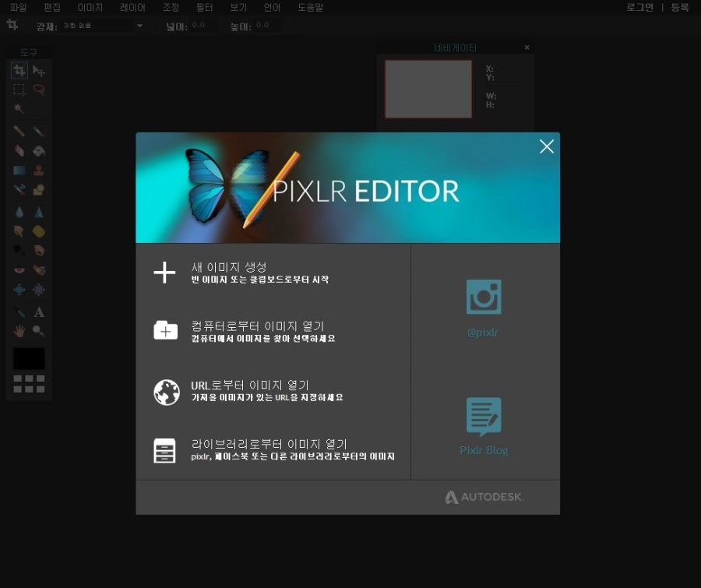Viewport: 701px width, 588px height.
Task: Select the Zoom magnifier tool
Action: tap(39, 331)
